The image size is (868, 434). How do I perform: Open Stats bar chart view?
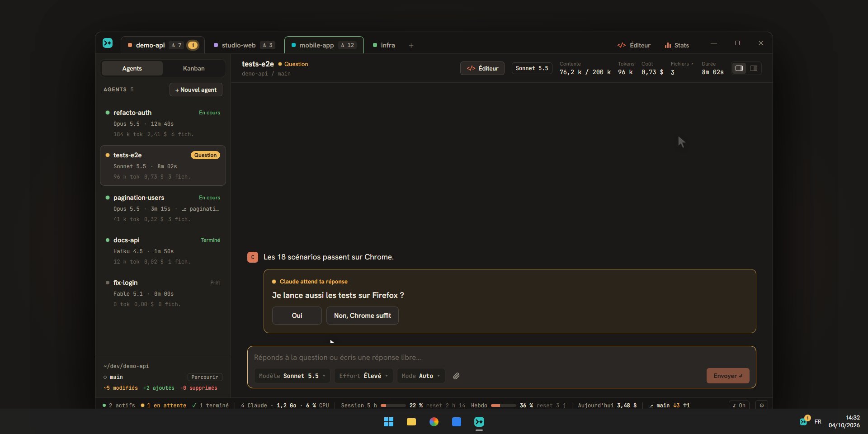coord(677,45)
